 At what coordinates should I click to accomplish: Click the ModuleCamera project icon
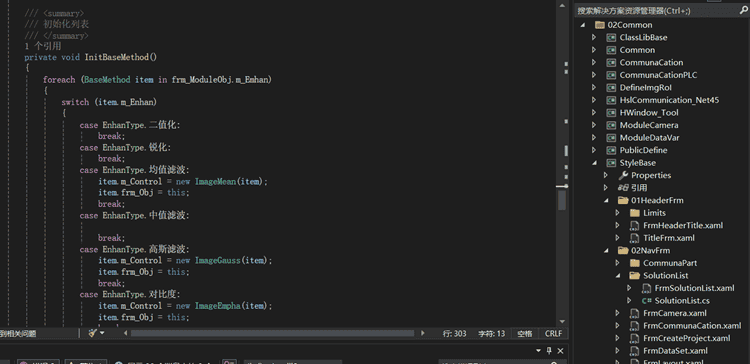coord(611,125)
